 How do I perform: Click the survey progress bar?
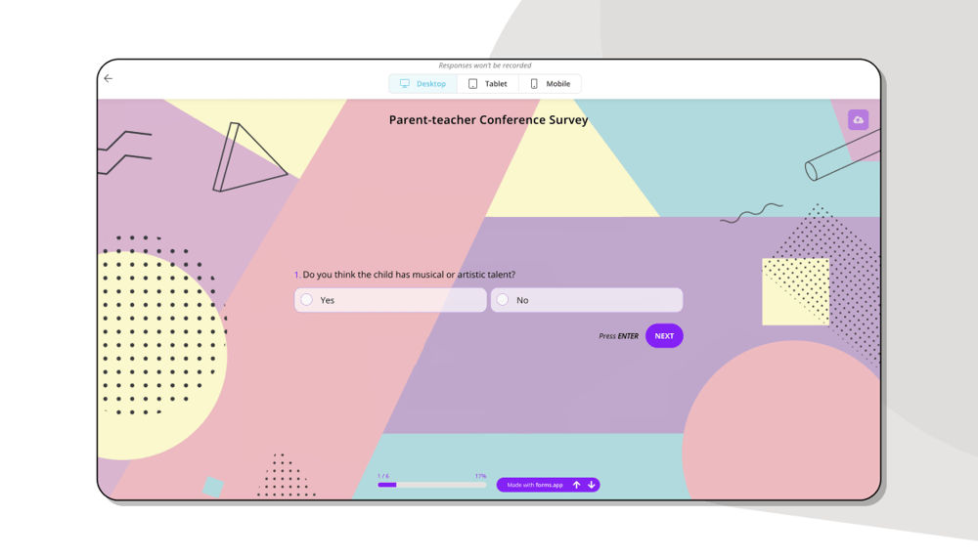(x=431, y=485)
